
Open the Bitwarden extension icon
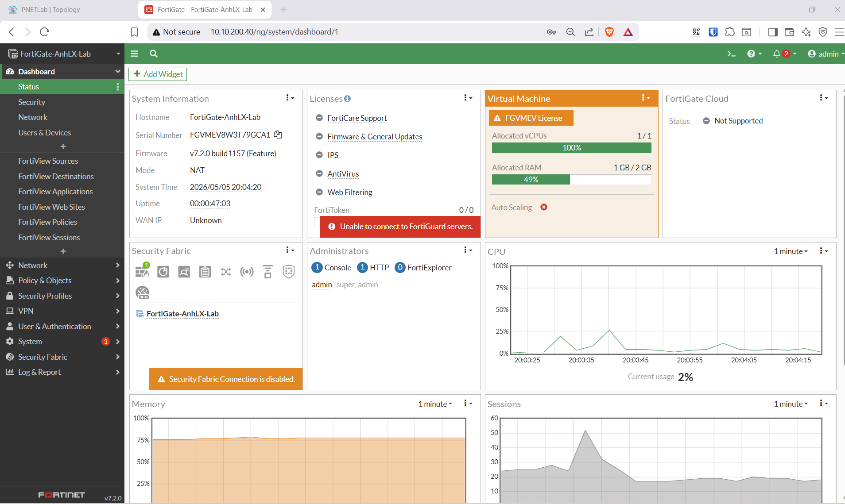click(x=713, y=32)
